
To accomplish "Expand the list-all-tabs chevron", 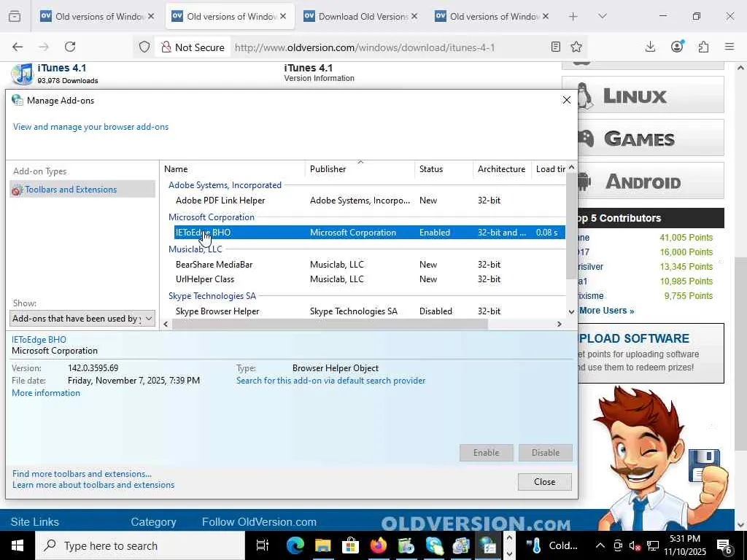I will click(602, 16).
